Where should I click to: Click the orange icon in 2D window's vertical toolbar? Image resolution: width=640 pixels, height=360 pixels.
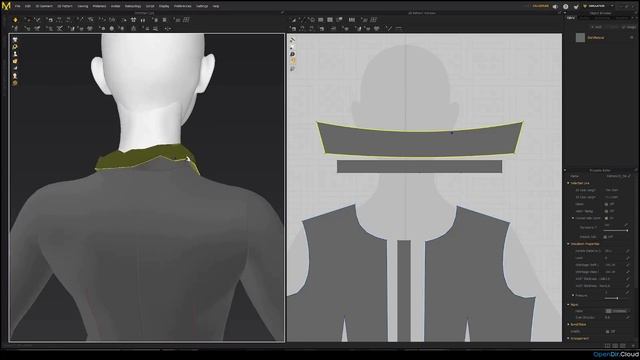coord(293,61)
